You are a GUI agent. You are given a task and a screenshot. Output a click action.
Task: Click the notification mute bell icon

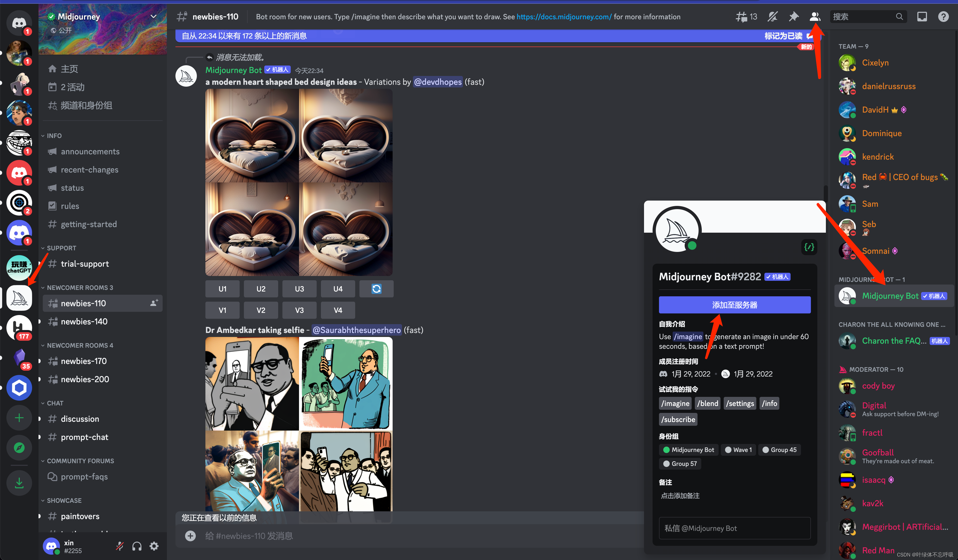tap(772, 17)
